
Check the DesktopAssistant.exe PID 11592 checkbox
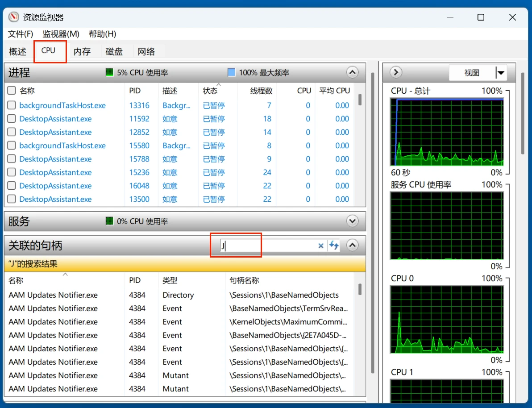[x=12, y=119]
